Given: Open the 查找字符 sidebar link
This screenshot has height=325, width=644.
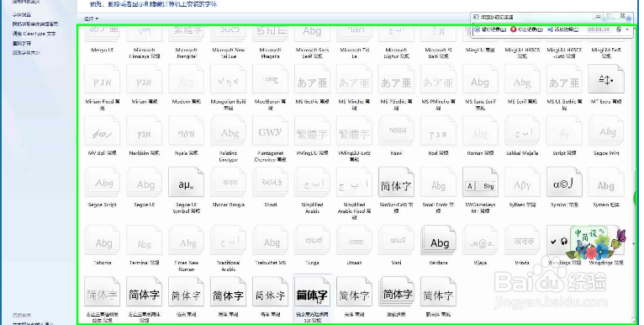Looking at the screenshot, I should pyautogui.click(x=22, y=43).
